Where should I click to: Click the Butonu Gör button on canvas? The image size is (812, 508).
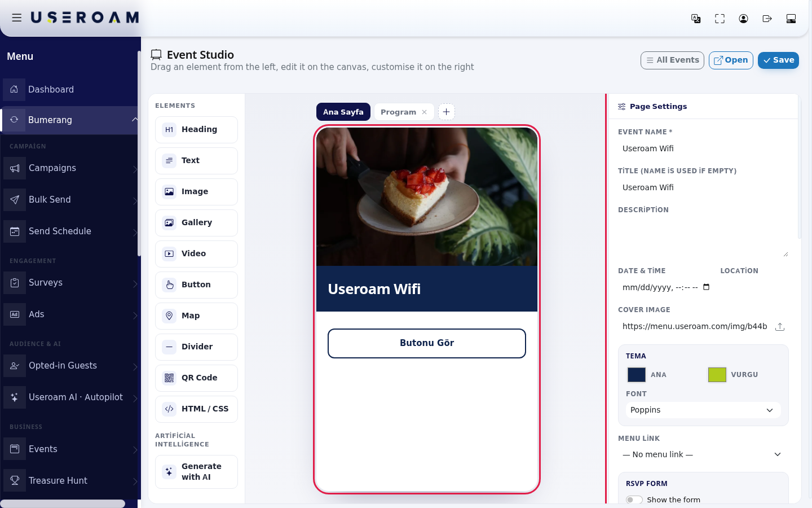[x=427, y=343]
